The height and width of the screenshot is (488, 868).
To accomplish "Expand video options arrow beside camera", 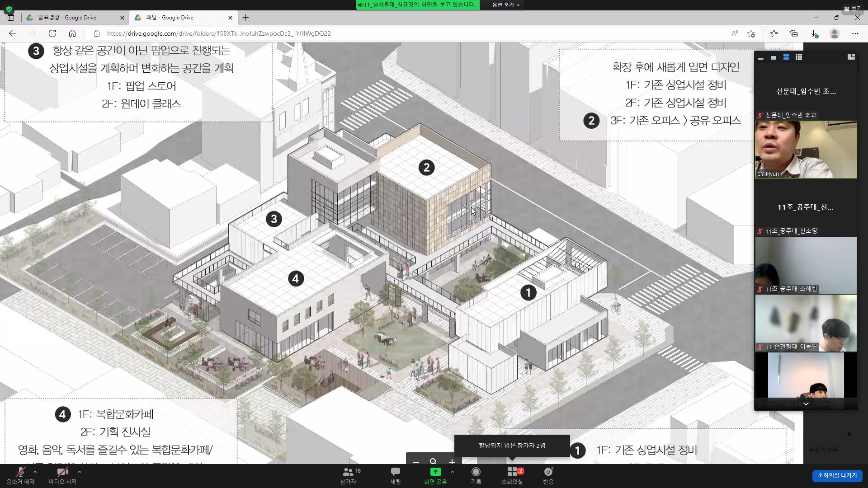I will click(80, 471).
